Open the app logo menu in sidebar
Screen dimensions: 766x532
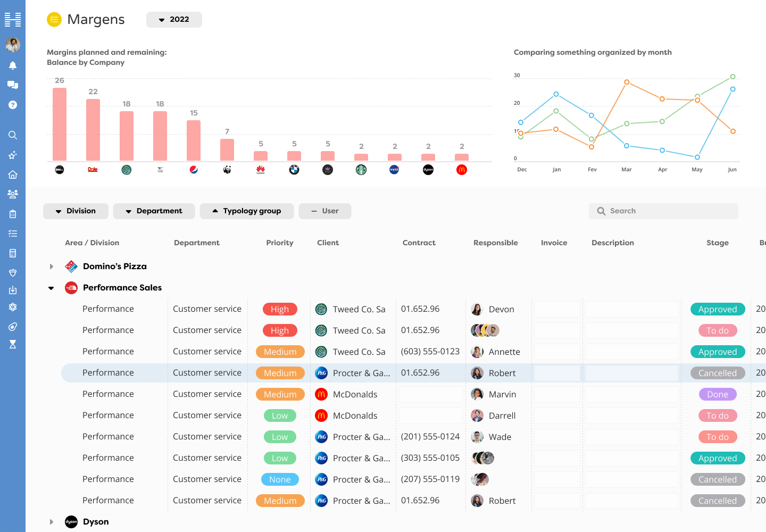(13, 20)
